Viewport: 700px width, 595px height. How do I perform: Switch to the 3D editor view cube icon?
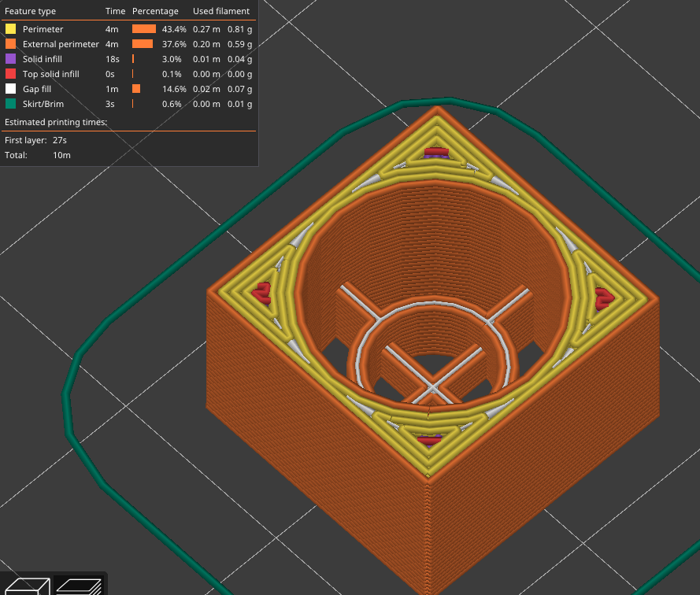click(x=28, y=586)
